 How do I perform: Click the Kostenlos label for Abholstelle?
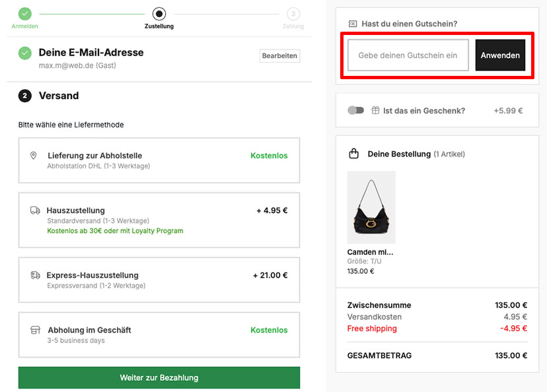pos(269,156)
